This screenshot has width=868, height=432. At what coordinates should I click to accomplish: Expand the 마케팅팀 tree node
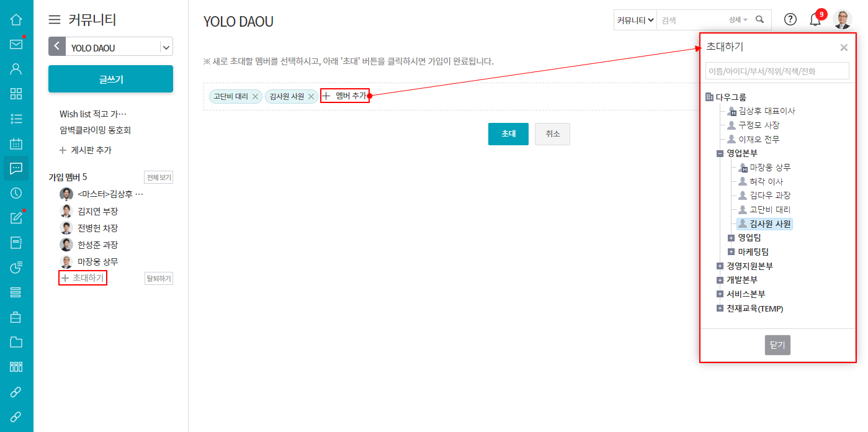pos(731,252)
